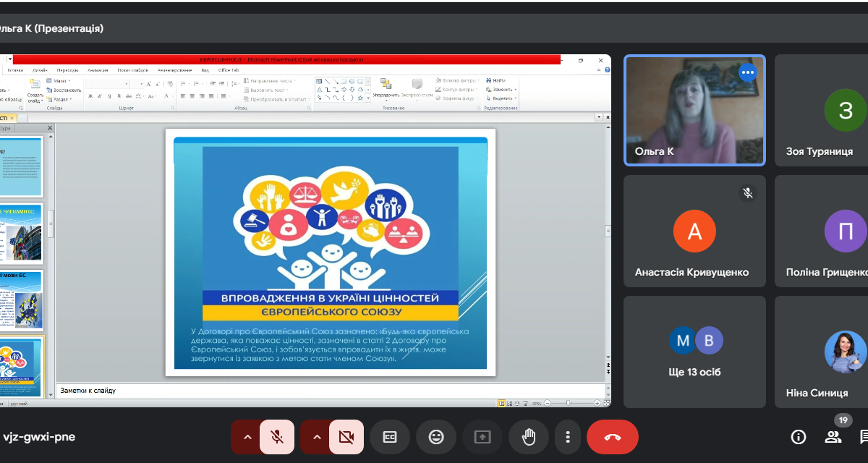
Task: Open meeting details info icon
Action: pyautogui.click(x=799, y=437)
